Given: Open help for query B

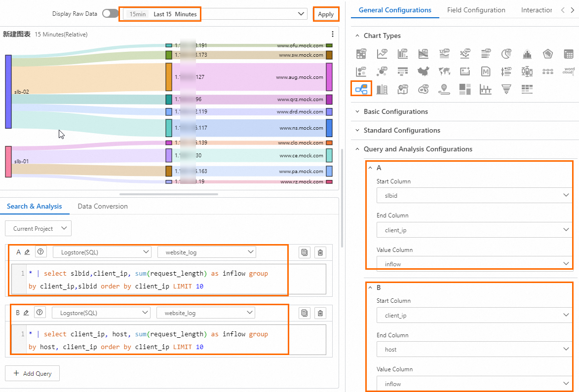Looking at the screenshot, I should [39, 313].
